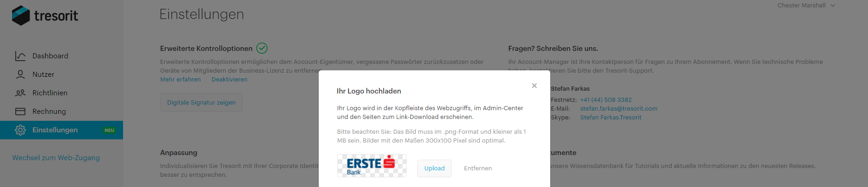Click the Erste Bank logo thumbnail
The height and width of the screenshot is (187, 868).
372,166
